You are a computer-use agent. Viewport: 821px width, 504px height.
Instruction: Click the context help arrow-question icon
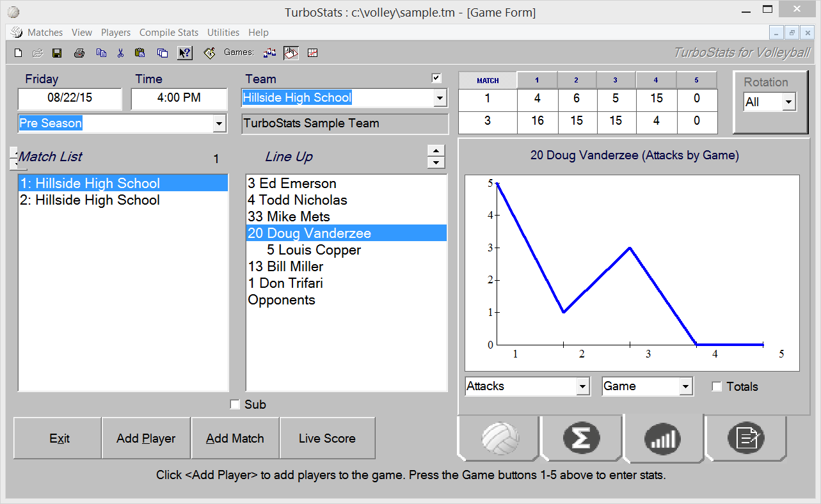[184, 53]
